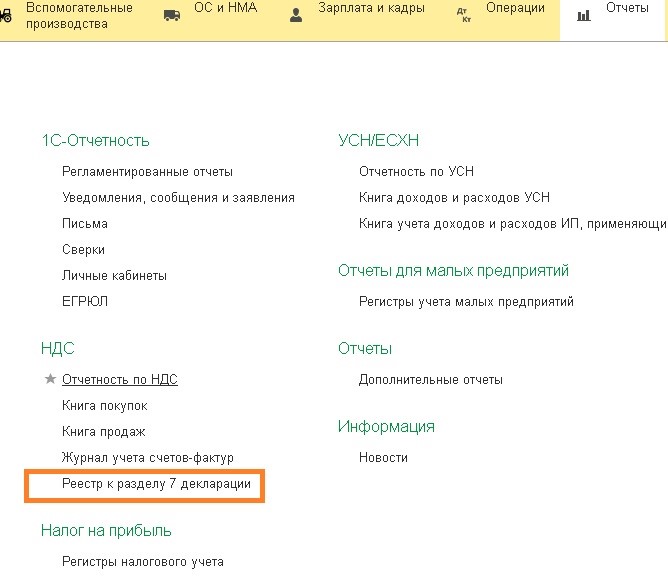The image size is (668, 579).
Task: Click the green Отчеты group heading
Action: 365,349
